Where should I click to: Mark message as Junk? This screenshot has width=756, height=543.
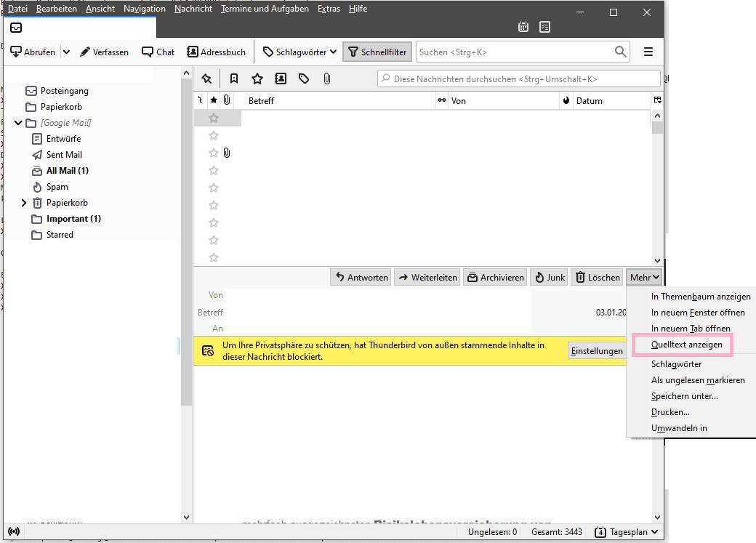pyautogui.click(x=550, y=277)
